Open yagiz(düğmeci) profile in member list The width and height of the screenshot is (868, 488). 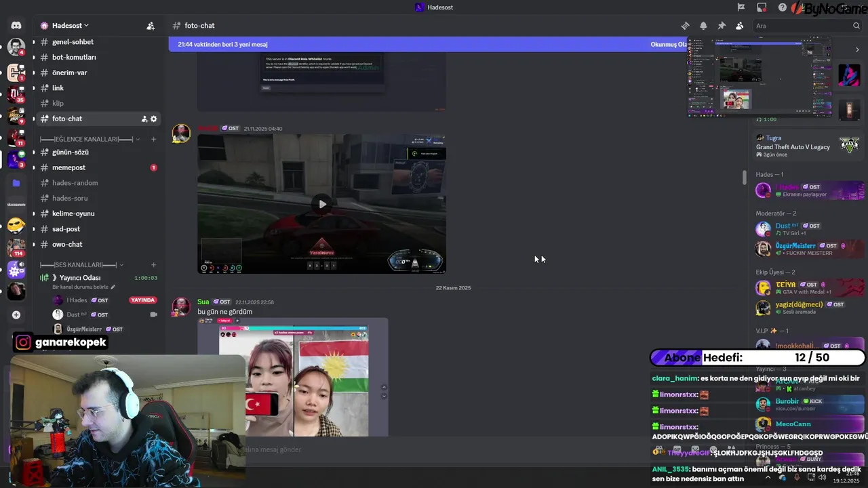tap(808, 308)
